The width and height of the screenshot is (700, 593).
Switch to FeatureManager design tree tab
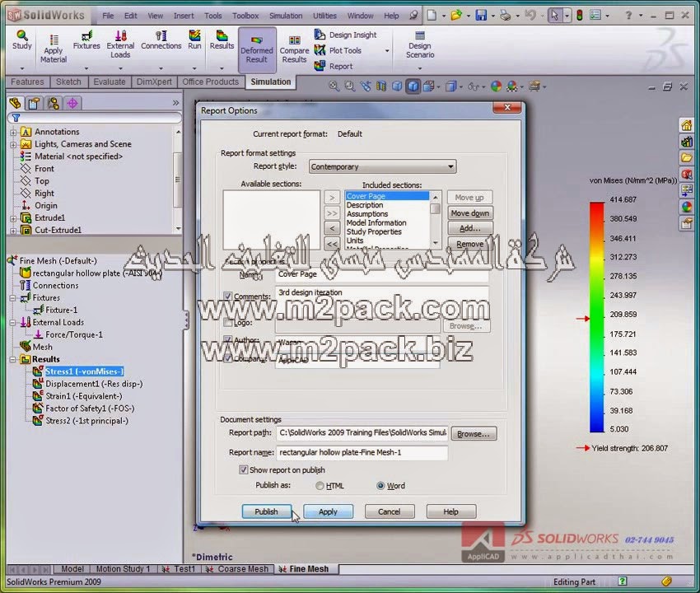click(15, 103)
